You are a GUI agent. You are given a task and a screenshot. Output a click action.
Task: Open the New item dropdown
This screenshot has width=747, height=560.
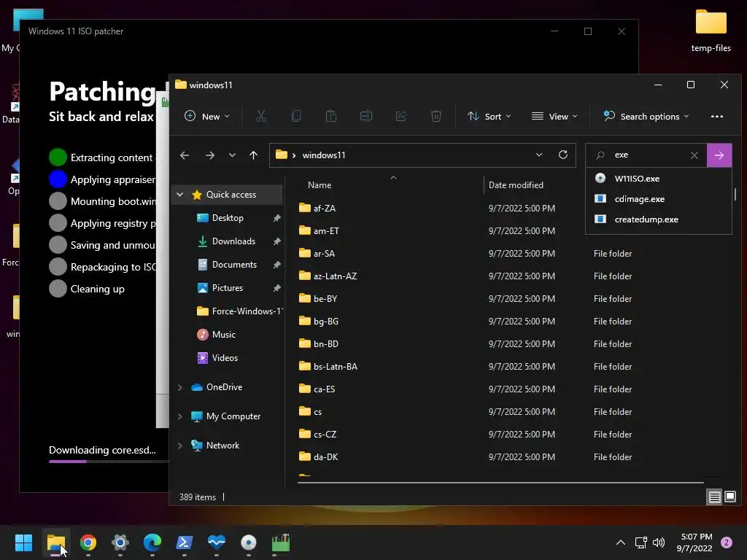click(x=206, y=116)
